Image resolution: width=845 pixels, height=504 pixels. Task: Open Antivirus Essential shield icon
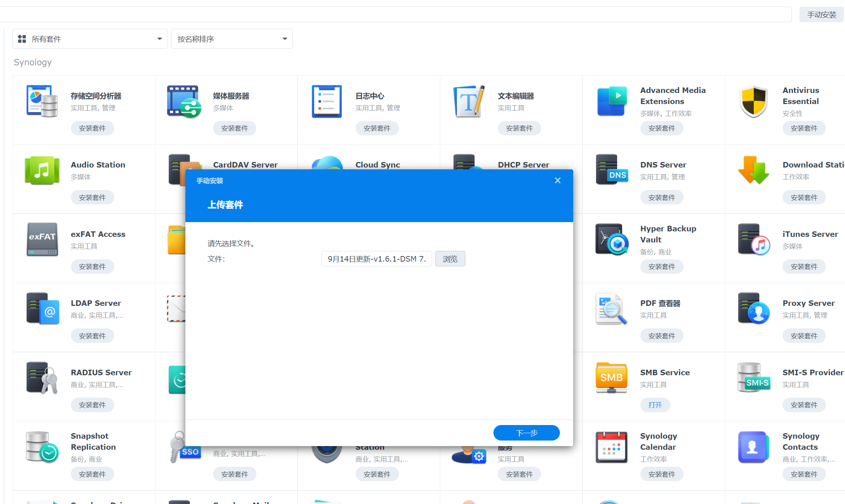754,101
